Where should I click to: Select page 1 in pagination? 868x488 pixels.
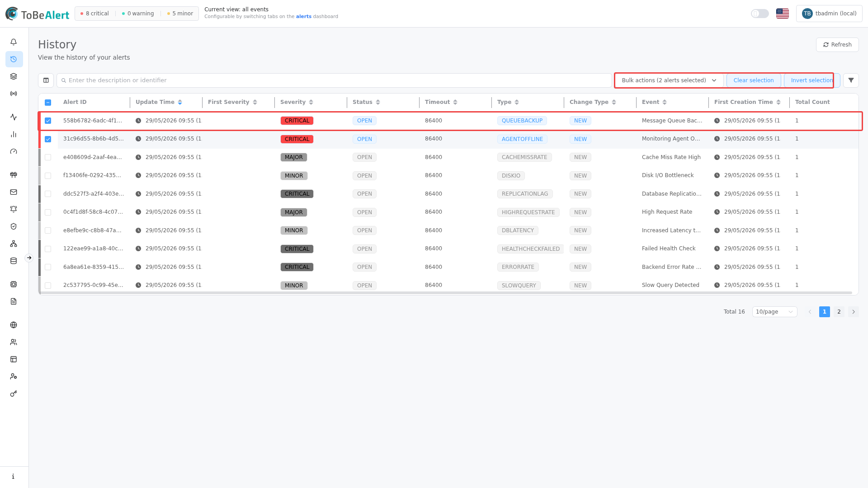(x=825, y=312)
